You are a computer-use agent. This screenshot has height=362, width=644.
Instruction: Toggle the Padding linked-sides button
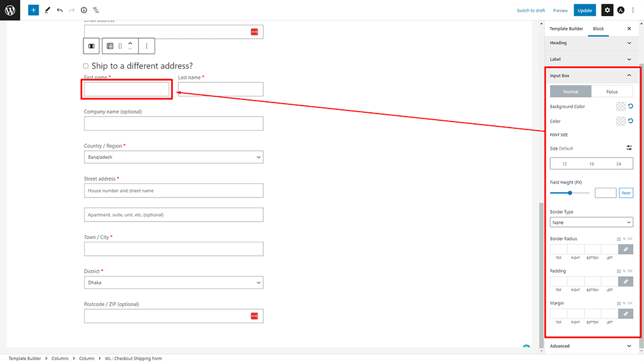[x=626, y=282]
